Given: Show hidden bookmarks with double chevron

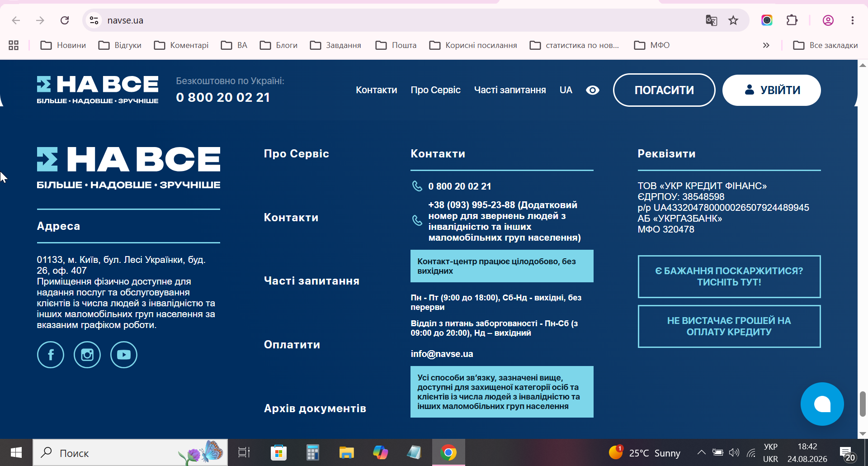Looking at the screenshot, I should [766, 45].
